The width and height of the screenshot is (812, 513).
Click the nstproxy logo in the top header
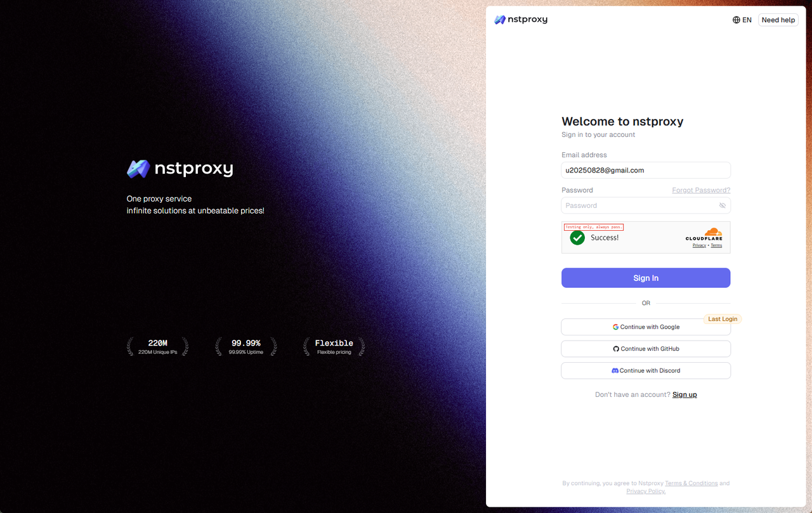click(x=520, y=19)
